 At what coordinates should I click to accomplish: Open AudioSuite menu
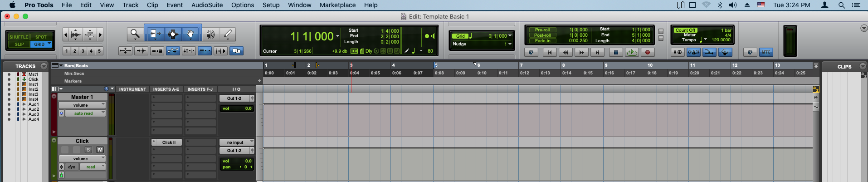[207, 5]
